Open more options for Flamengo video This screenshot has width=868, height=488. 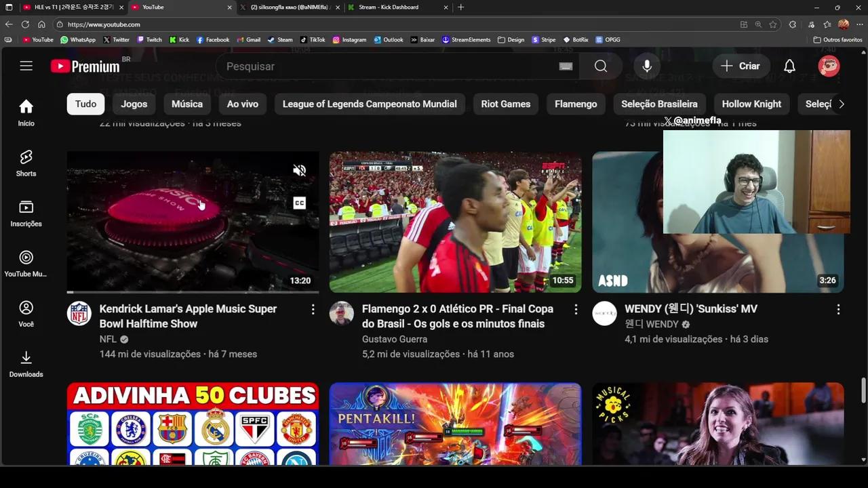click(x=576, y=309)
